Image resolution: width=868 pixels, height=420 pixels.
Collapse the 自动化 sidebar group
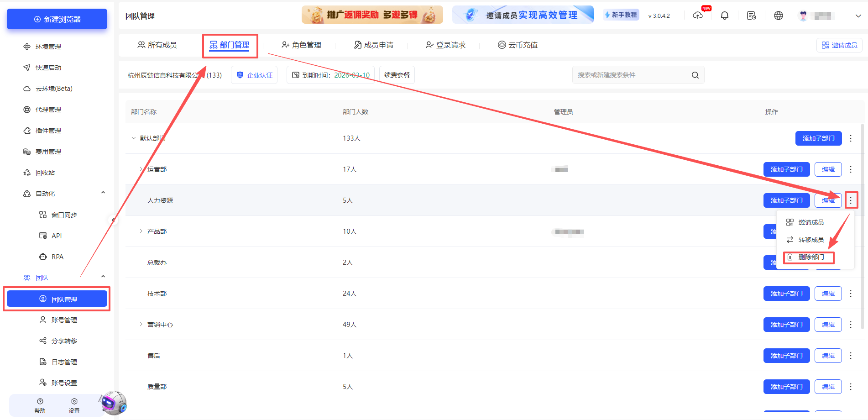tap(103, 193)
